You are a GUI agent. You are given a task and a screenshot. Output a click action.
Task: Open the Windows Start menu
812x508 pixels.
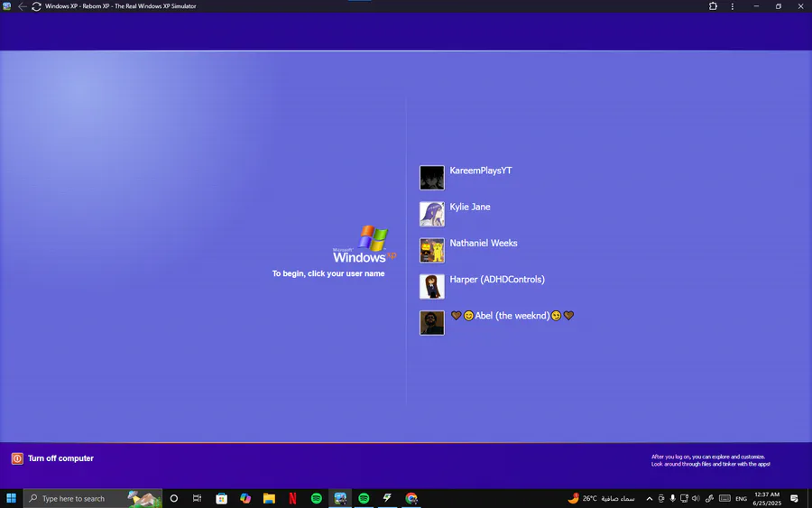click(12, 498)
